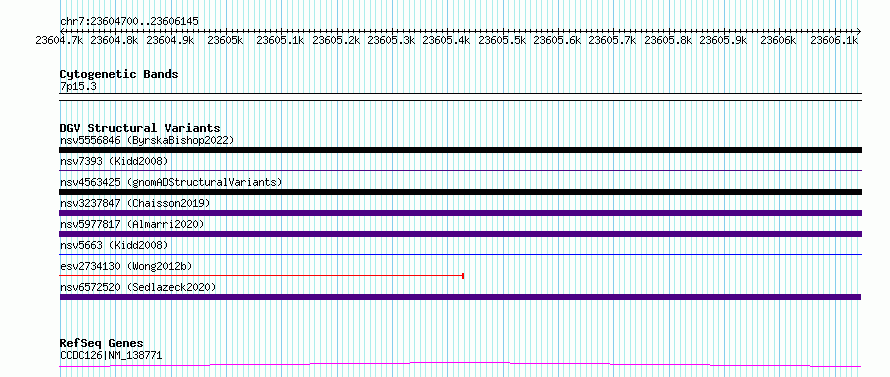This screenshot has width=890, height=377.
Task: Select the thin blue line for nsv5663
Action: point(460,254)
